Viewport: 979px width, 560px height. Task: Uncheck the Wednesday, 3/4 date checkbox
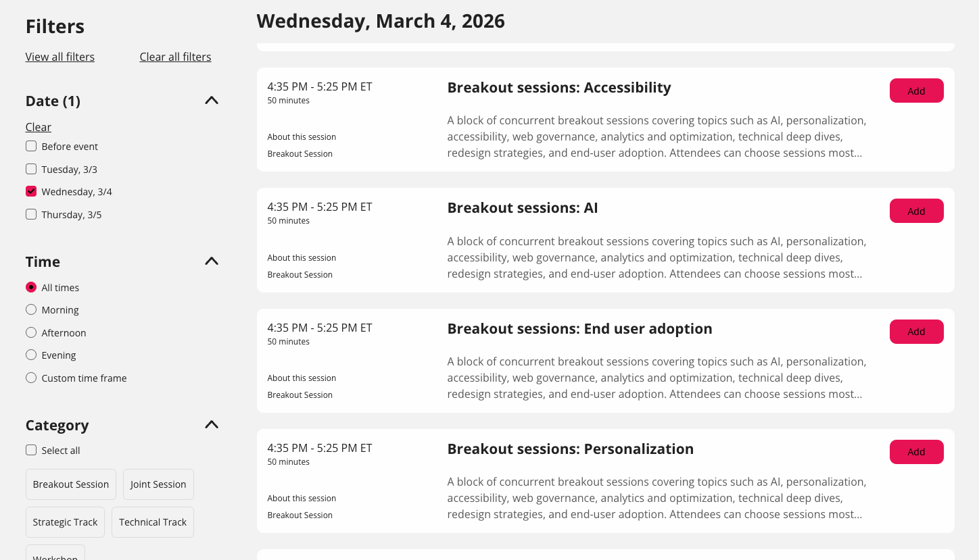(x=31, y=192)
